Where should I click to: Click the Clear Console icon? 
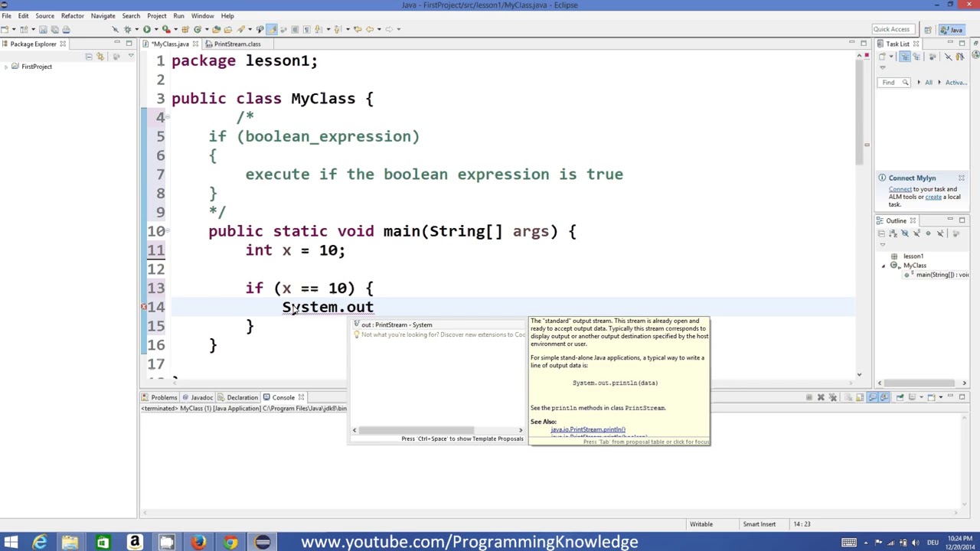(848, 397)
